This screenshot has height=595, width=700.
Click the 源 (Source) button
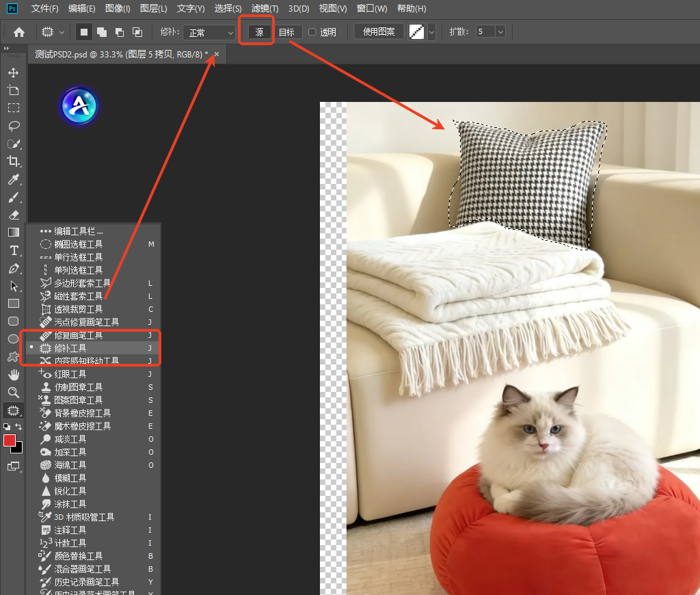click(259, 32)
